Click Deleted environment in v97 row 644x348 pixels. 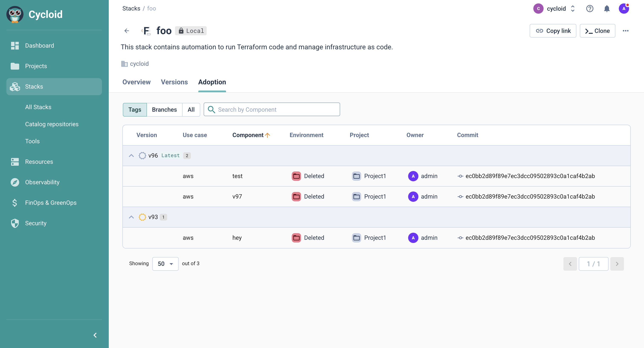314,197
